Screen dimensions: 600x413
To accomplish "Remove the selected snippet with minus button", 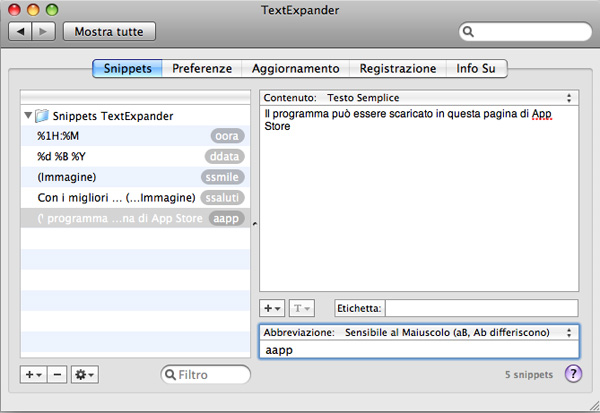I will 57,374.
